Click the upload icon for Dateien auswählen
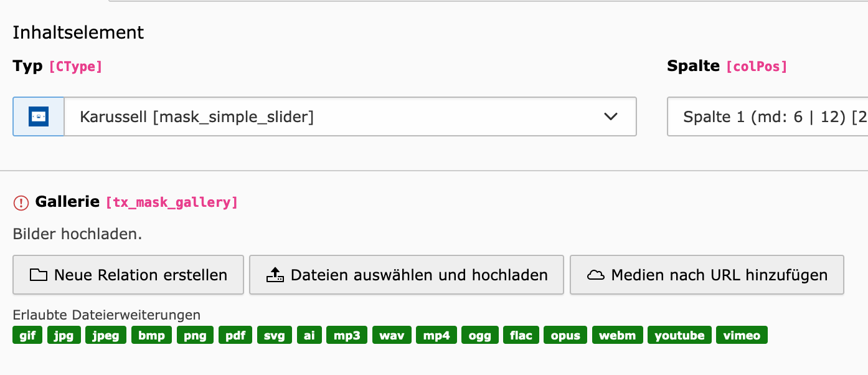Screen dimensions: 868x375 275,275
